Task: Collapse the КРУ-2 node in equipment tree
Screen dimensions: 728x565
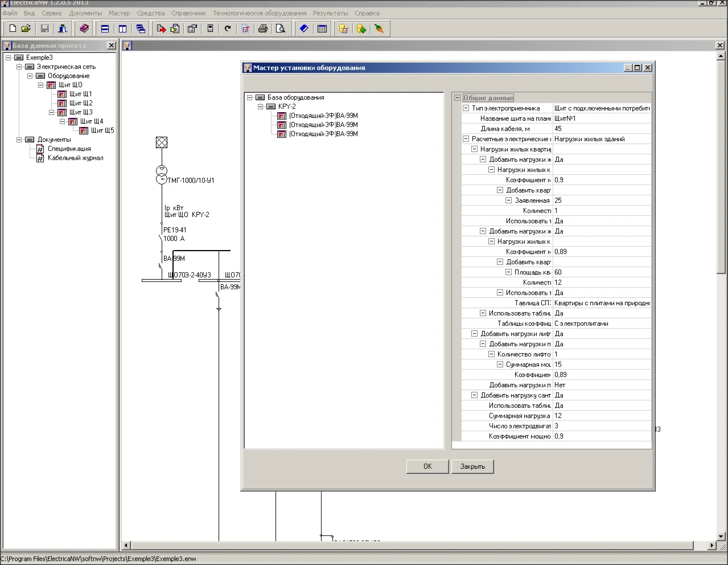Action: (x=261, y=107)
